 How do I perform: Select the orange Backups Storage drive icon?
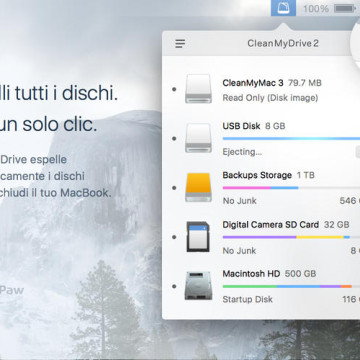[198, 187]
